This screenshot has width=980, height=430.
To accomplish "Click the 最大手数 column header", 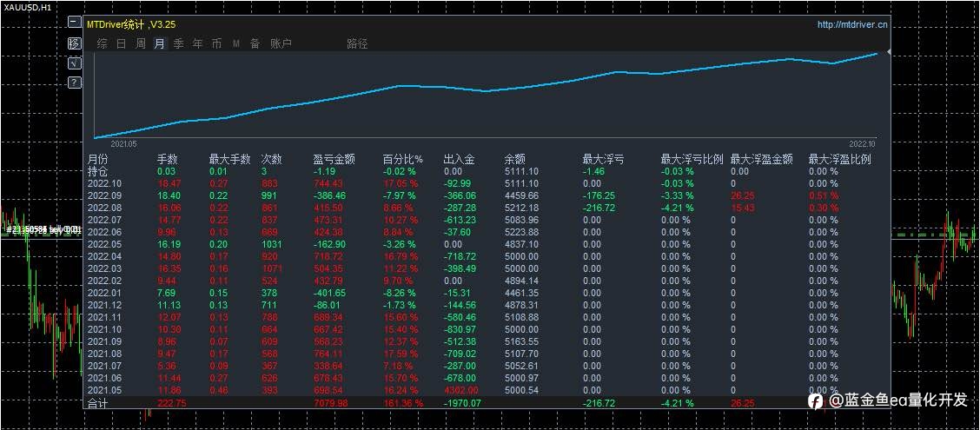I will point(230,159).
